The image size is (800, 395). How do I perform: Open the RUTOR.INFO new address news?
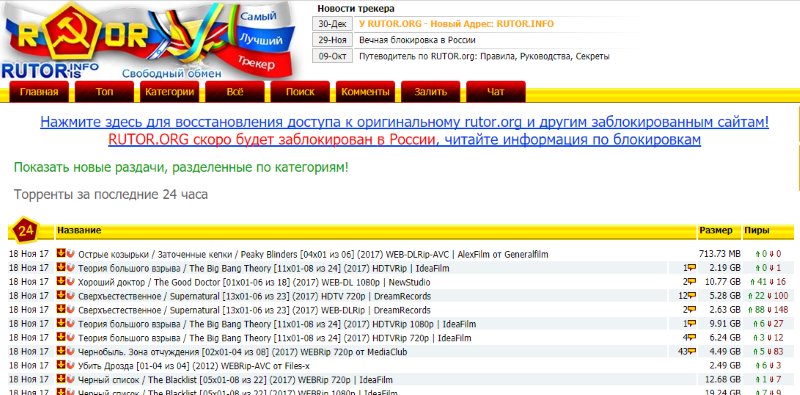pyautogui.click(x=456, y=24)
